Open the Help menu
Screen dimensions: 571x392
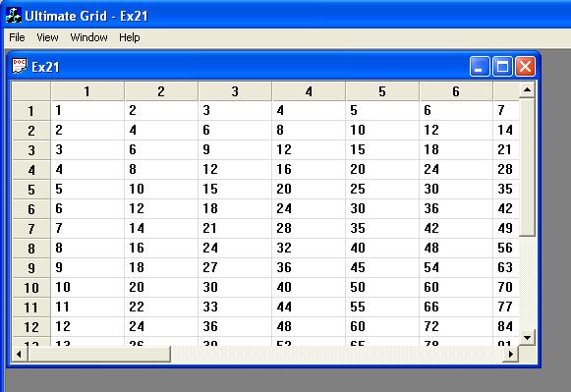coord(130,37)
